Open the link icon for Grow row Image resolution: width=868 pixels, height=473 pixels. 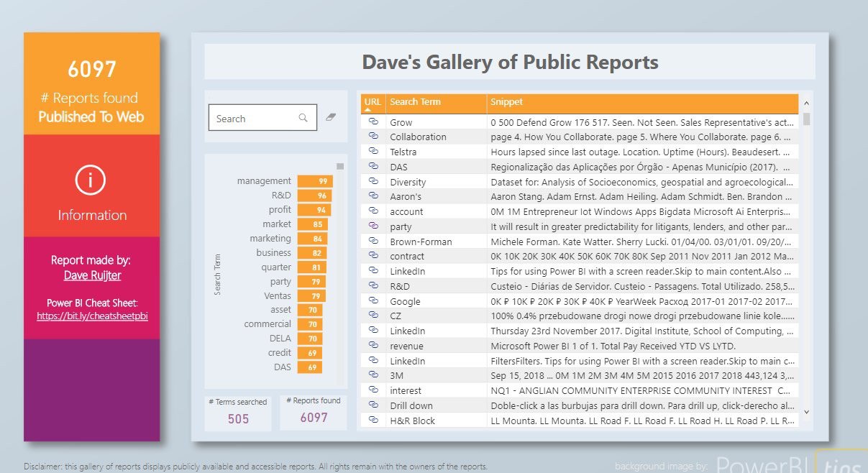pyautogui.click(x=373, y=122)
